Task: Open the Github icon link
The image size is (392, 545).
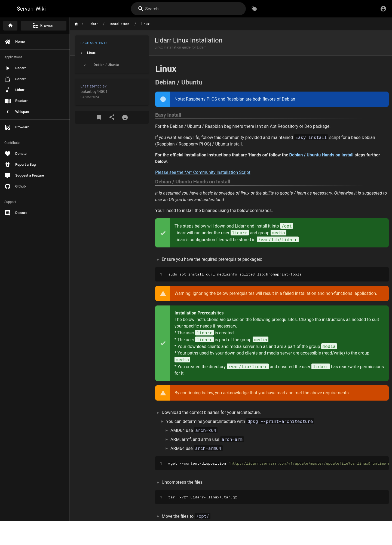Action: 8,186
